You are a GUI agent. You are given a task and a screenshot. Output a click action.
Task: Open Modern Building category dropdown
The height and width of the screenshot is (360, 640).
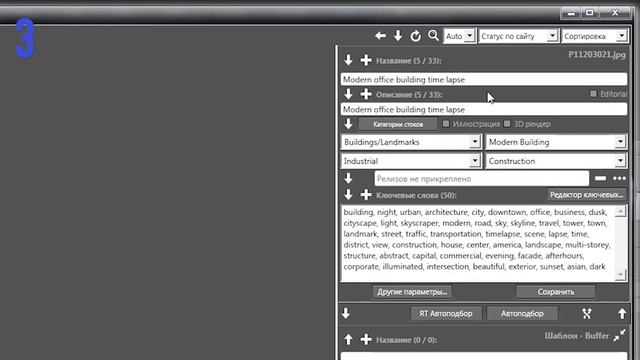coord(556,142)
